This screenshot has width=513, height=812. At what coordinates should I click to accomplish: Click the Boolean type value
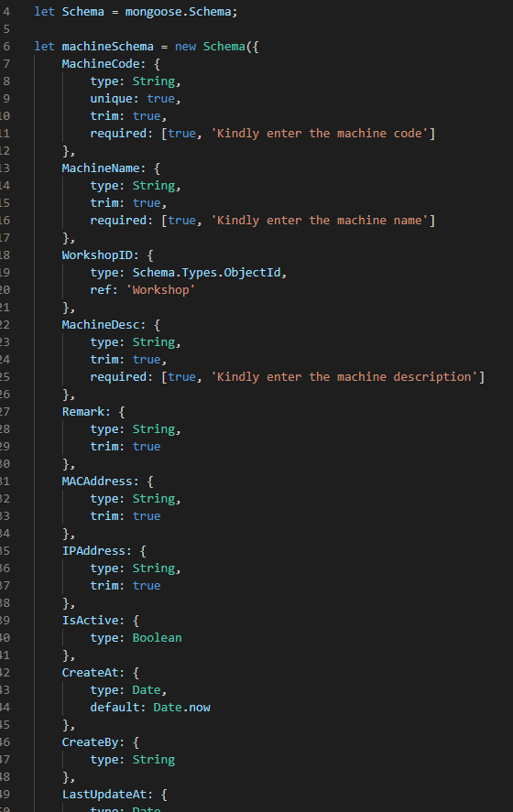pos(157,637)
